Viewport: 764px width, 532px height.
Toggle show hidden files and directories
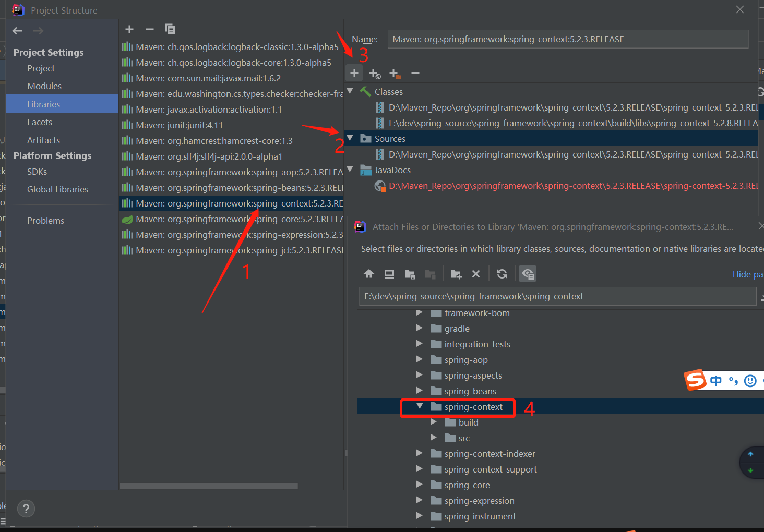click(x=528, y=274)
